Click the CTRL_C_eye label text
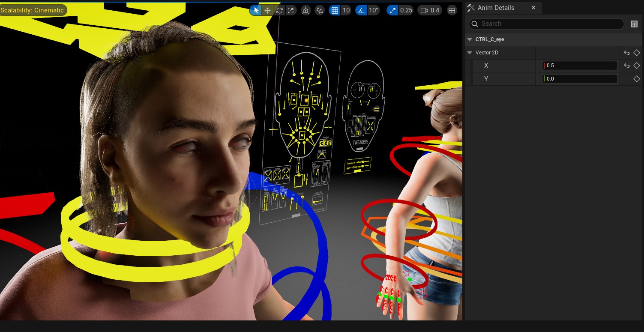This screenshot has height=332, width=644. point(490,39)
